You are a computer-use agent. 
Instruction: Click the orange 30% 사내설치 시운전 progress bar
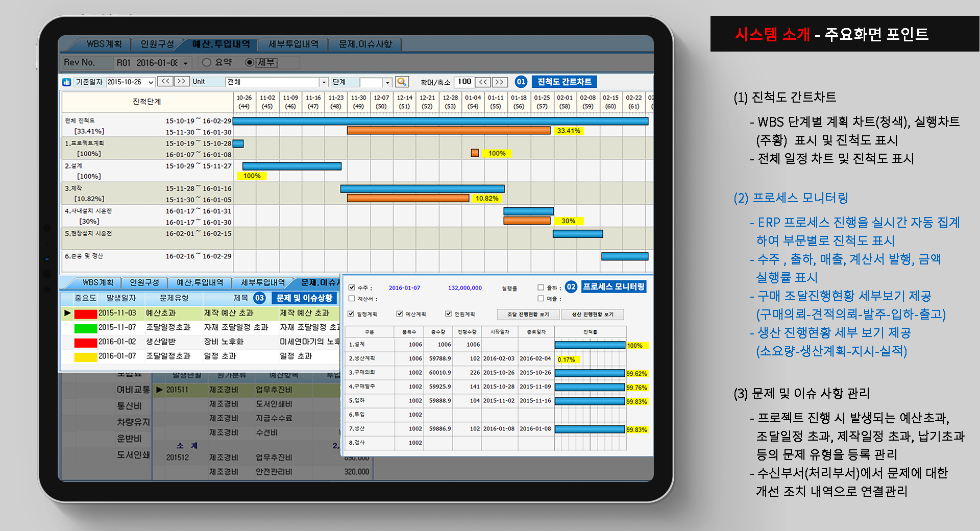[527, 221]
